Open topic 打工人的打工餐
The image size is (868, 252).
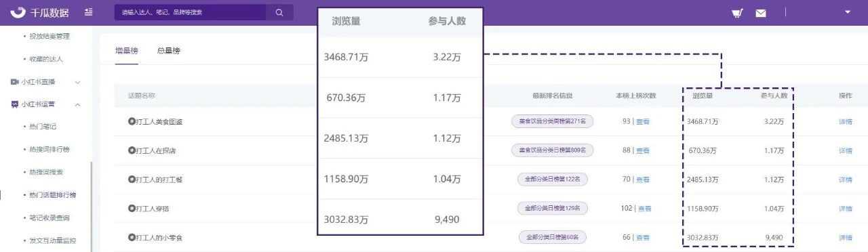[x=159, y=180]
